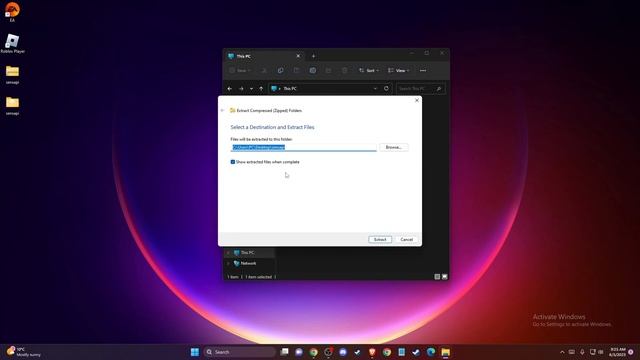Click the Share icon in File Explorer toolbar

pos(329,71)
